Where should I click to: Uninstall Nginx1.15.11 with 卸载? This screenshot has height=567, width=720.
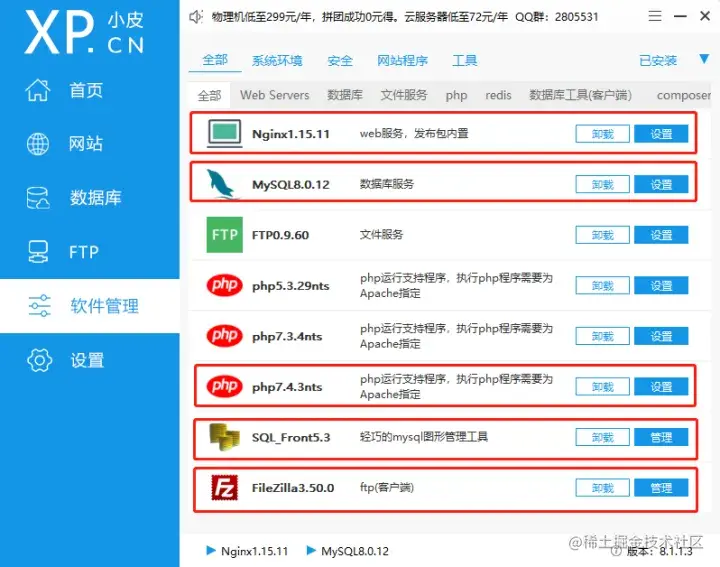click(x=602, y=134)
